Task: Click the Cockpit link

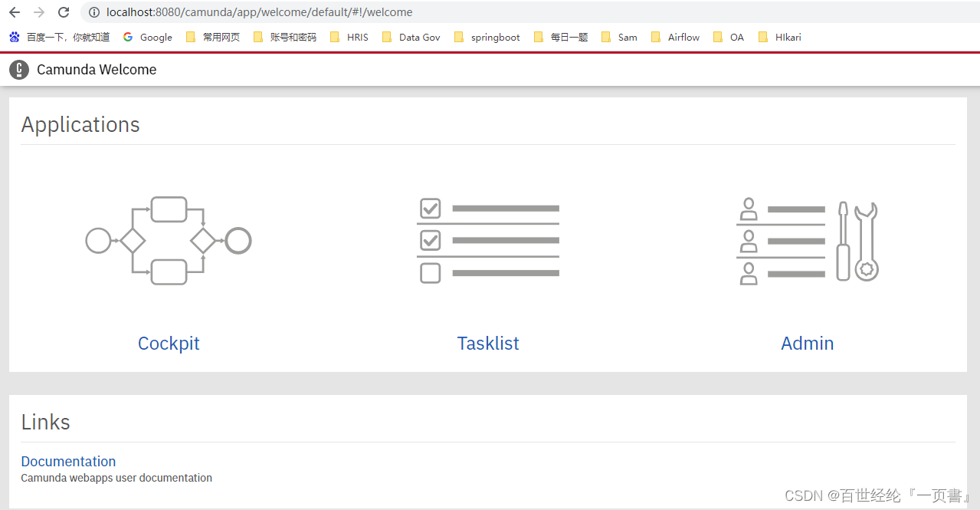Action: pos(169,343)
